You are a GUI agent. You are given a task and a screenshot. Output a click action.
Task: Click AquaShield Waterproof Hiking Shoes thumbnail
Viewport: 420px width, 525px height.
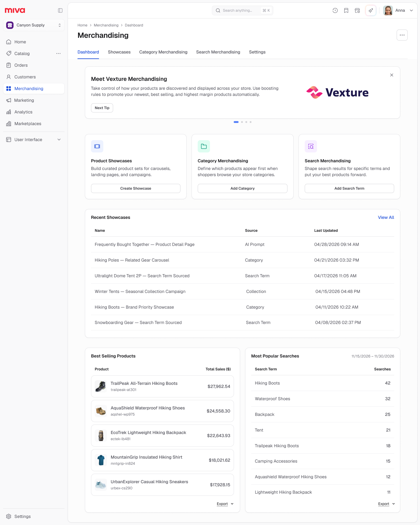[x=101, y=411]
